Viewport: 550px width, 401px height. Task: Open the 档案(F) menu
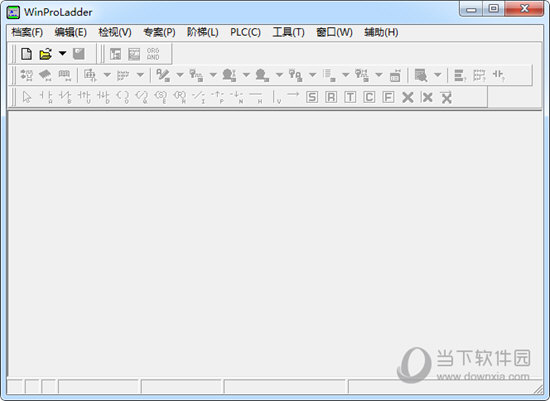(27, 32)
